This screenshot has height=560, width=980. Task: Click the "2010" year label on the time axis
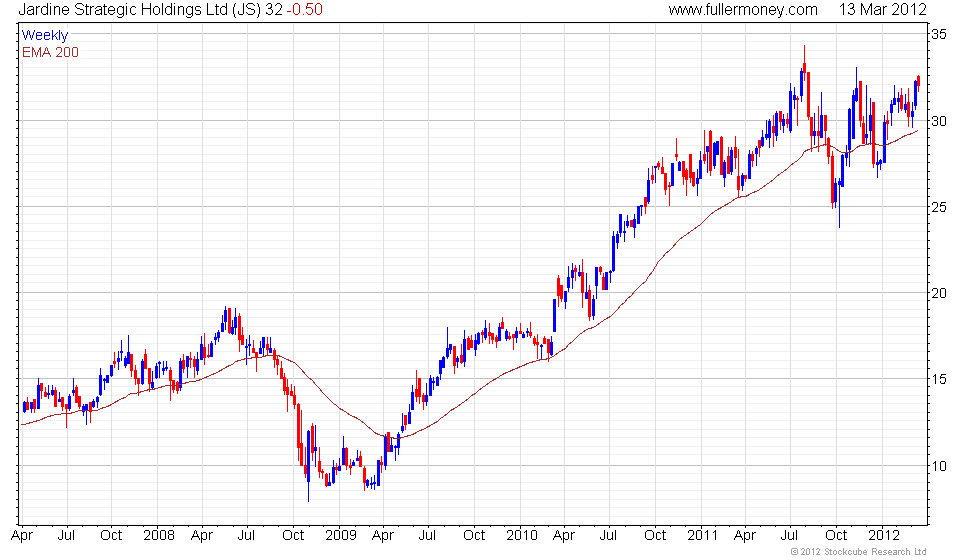[521, 536]
